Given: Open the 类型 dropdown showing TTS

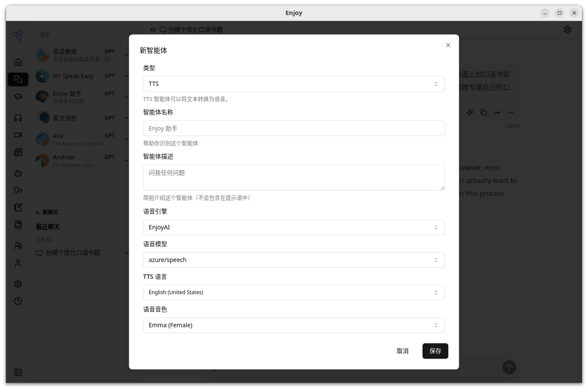Looking at the screenshot, I should pyautogui.click(x=294, y=84).
